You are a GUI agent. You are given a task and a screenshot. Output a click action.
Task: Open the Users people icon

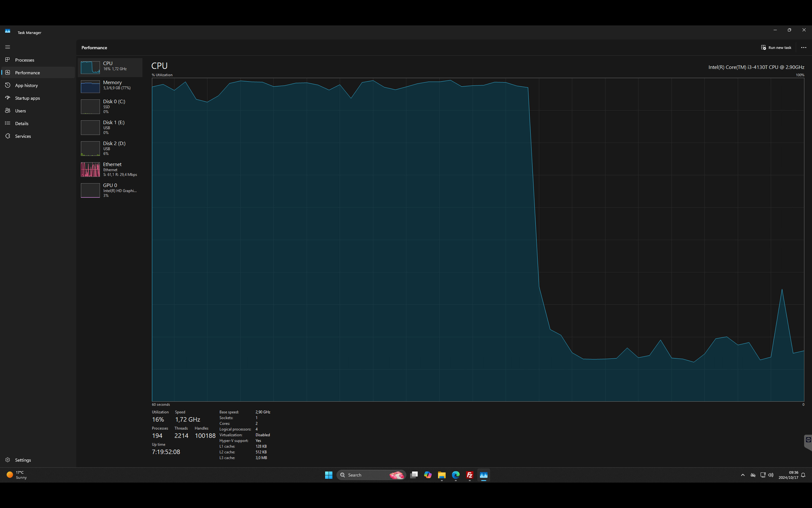(x=8, y=111)
